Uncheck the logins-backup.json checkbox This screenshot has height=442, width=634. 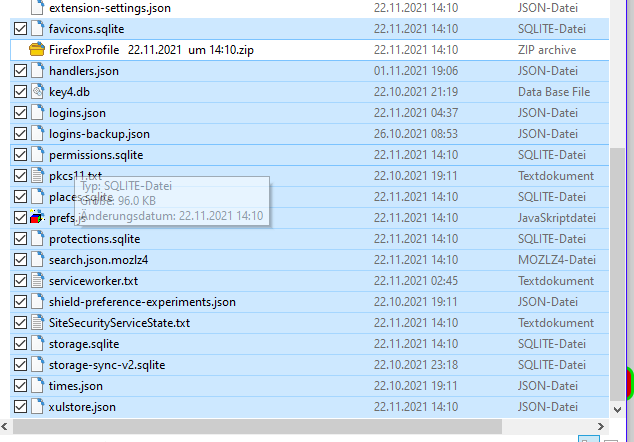tap(20, 134)
